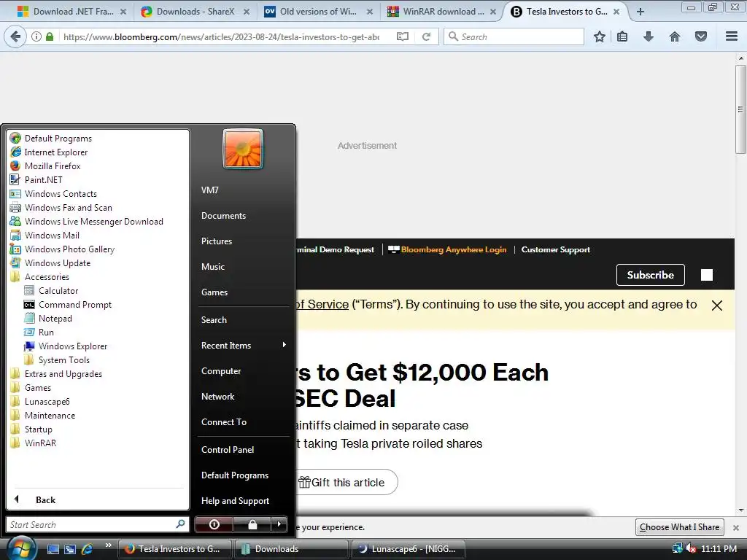The width and height of the screenshot is (747, 560).
Task: Dismiss the Terms of Service banner
Action: click(716, 306)
